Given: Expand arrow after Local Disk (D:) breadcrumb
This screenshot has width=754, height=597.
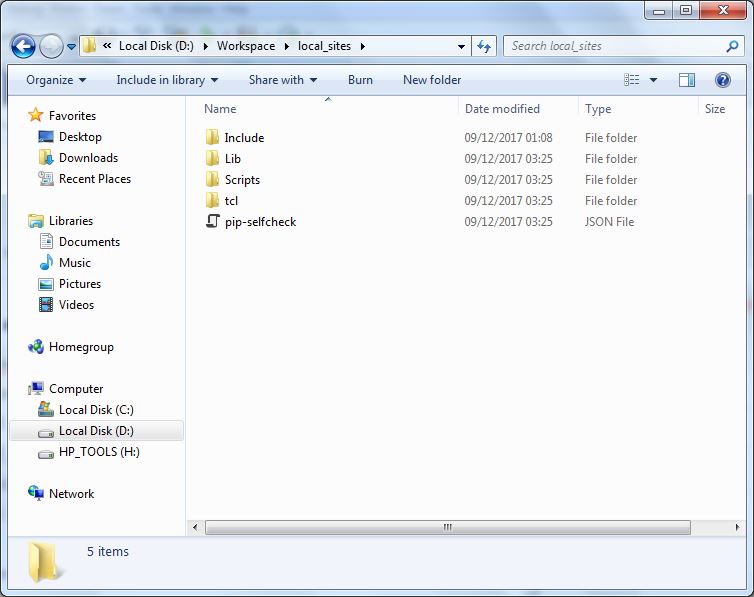Looking at the screenshot, I should coord(205,46).
